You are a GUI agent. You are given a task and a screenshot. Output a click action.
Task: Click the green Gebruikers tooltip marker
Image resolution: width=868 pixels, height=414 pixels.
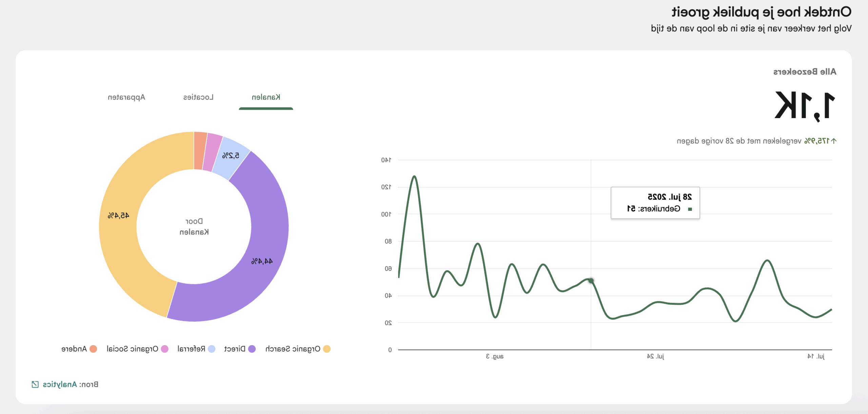tap(690, 209)
